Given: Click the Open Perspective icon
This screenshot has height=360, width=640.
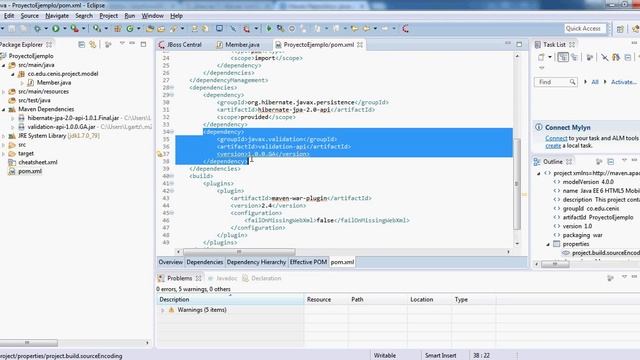Looking at the screenshot, I should coord(620,29).
